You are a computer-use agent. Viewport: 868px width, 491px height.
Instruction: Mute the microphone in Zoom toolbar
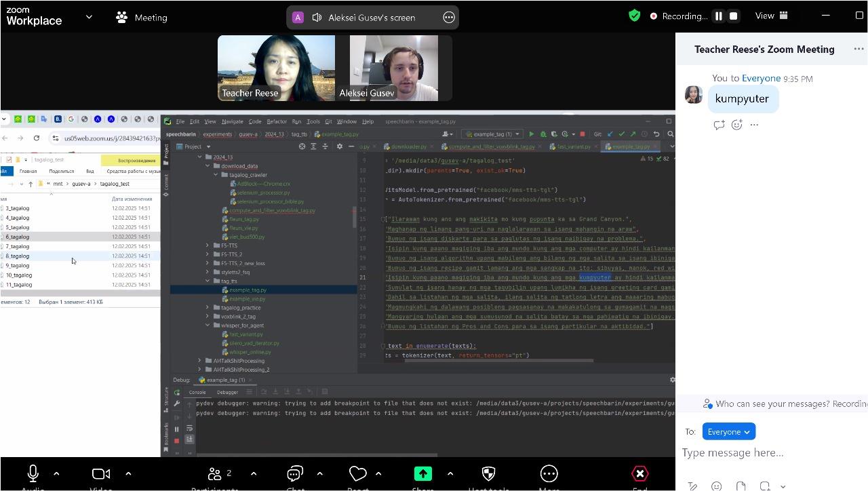[x=33, y=474]
